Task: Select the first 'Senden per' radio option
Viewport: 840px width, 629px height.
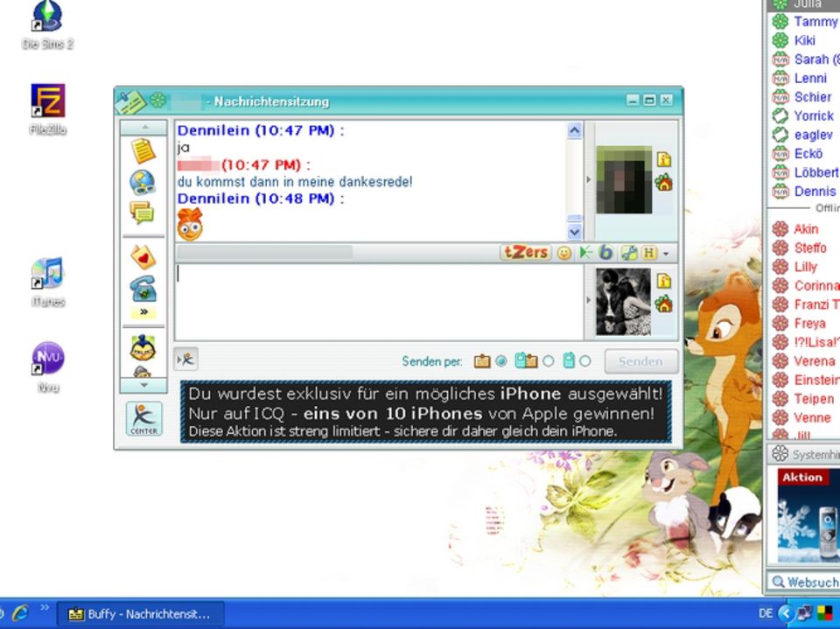Action: [501, 360]
